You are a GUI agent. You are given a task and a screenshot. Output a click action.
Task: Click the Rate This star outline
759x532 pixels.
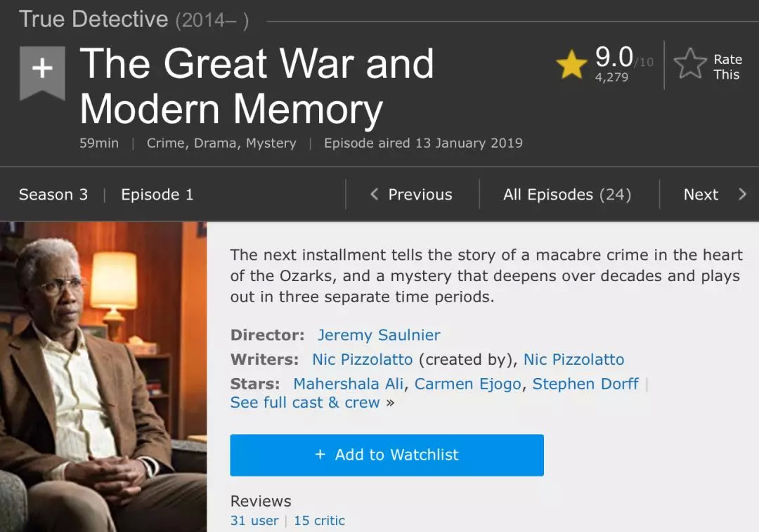[689, 65]
